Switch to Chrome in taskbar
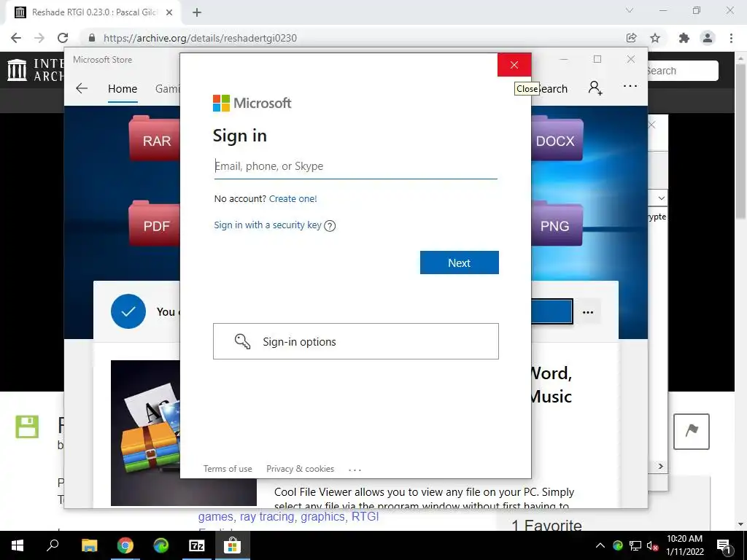This screenshot has height=560, width=747. [125, 545]
